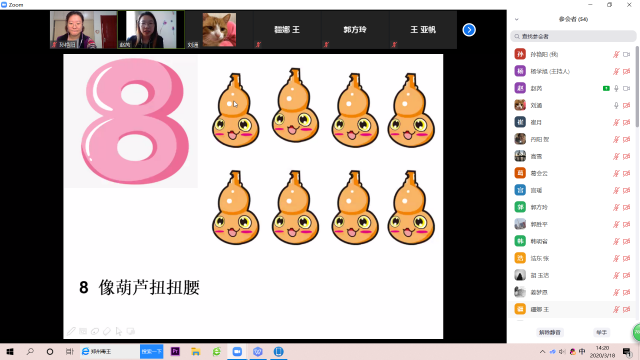Select participant 娜娜 王 row in list
Viewport: 640px width, 360px height.
(572, 309)
